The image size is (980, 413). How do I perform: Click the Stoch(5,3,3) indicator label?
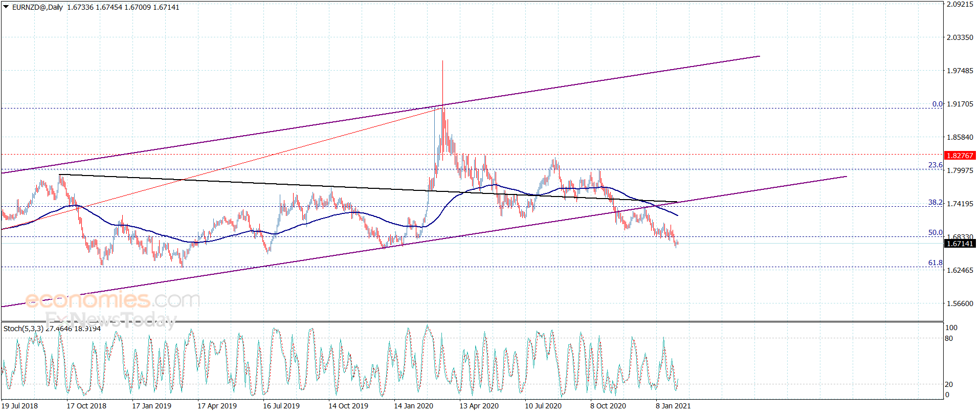click(x=23, y=329)
